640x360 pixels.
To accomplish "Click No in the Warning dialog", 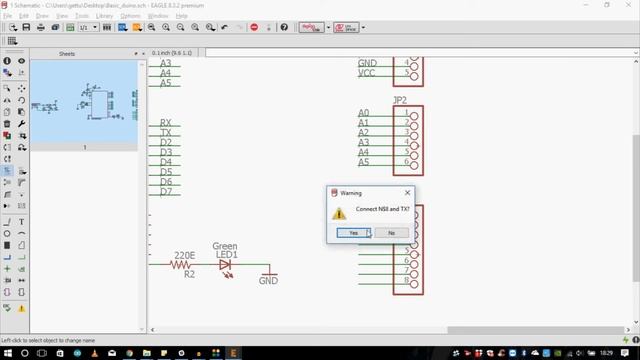I will pyautogui.click(x=391, y=233).
